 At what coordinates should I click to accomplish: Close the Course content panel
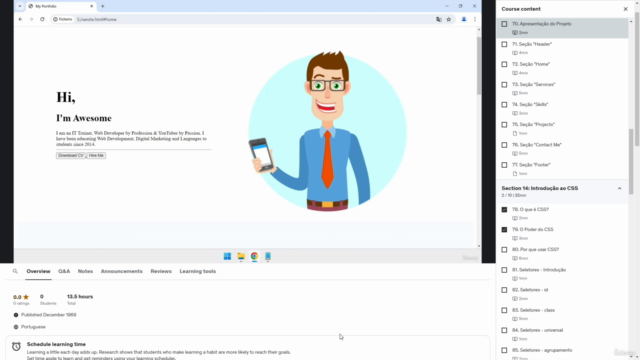[625, 9]
